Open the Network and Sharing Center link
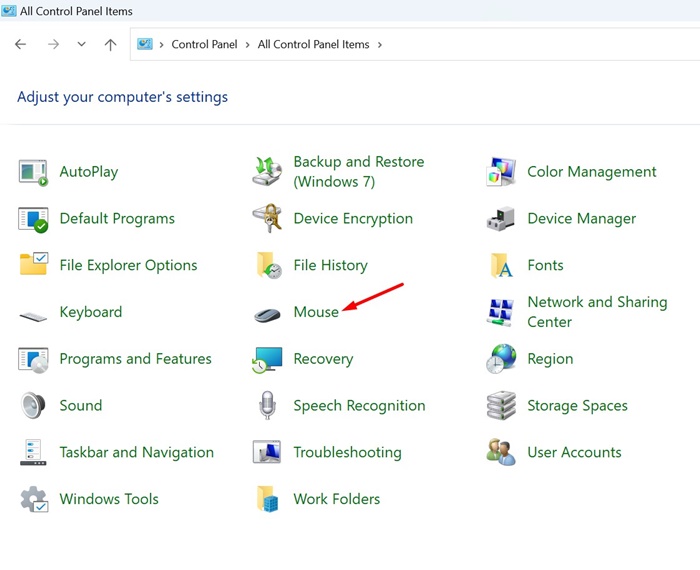The image size is (700, 570). 596,312
